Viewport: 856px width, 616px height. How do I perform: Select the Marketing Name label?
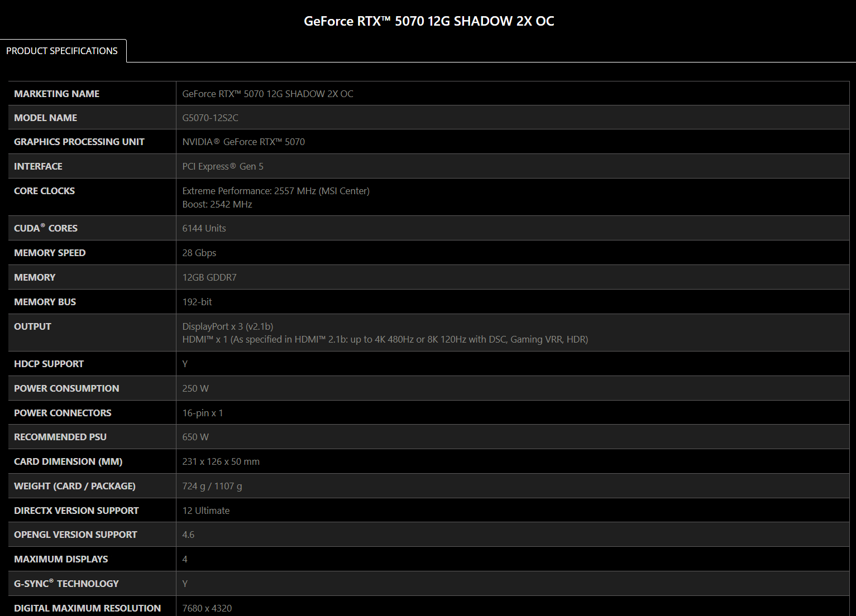pos(57,94)
